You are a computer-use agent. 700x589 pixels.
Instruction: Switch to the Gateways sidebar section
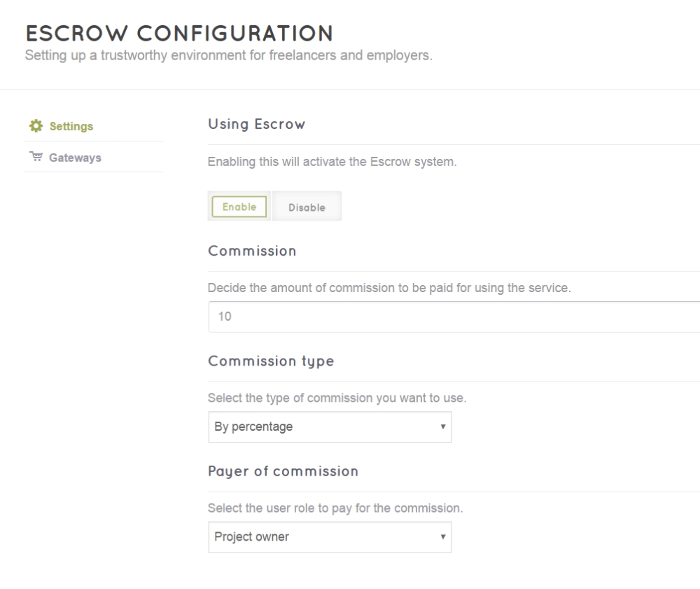pyautogui.click(x=75, y=158)
